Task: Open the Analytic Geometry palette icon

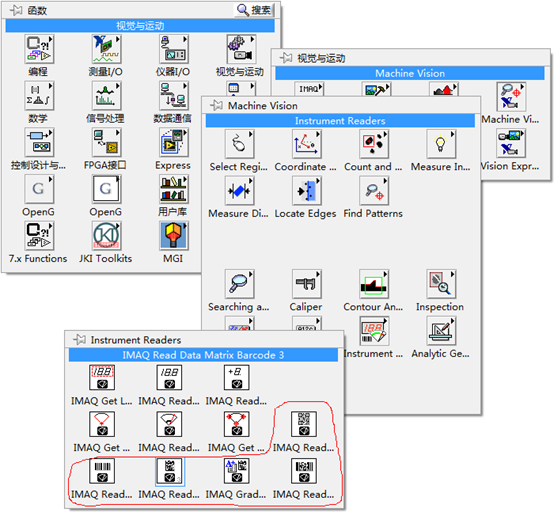Action: coord(441,331)
